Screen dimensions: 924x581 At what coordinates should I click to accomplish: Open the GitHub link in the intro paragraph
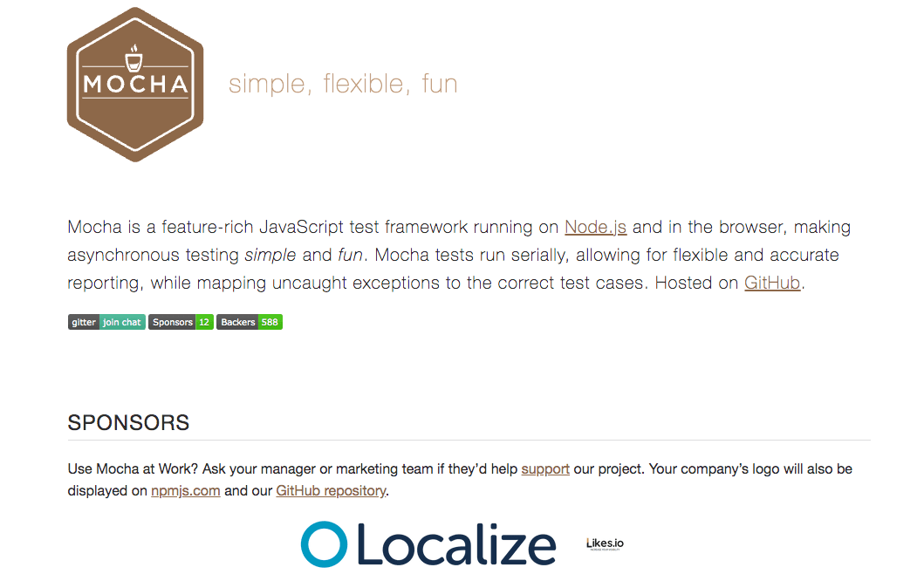(x=772, y=283)
